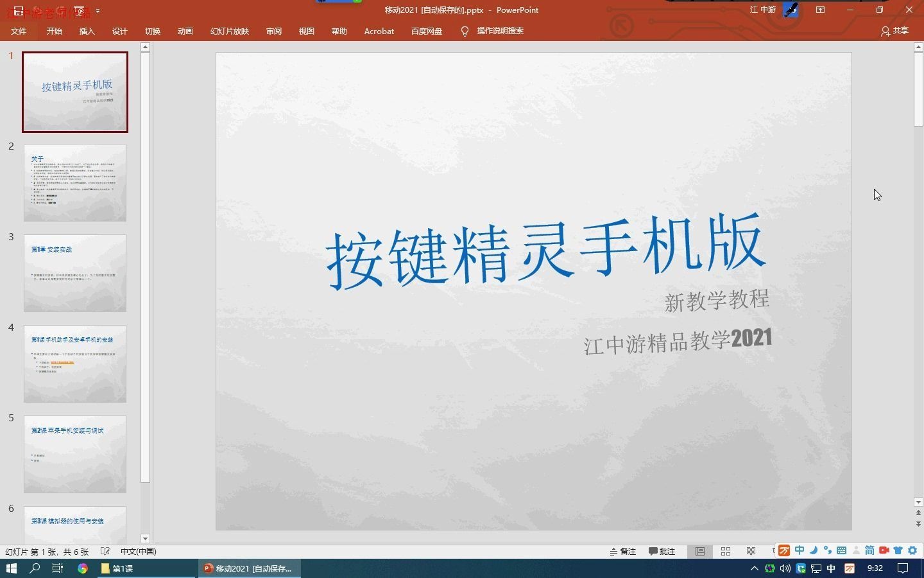Image resolution: width=924 pixels, height=578 pixels.
Task: Switch to Slide Sorter view icon
Action: pyautogui.click(x=725, y=551)
